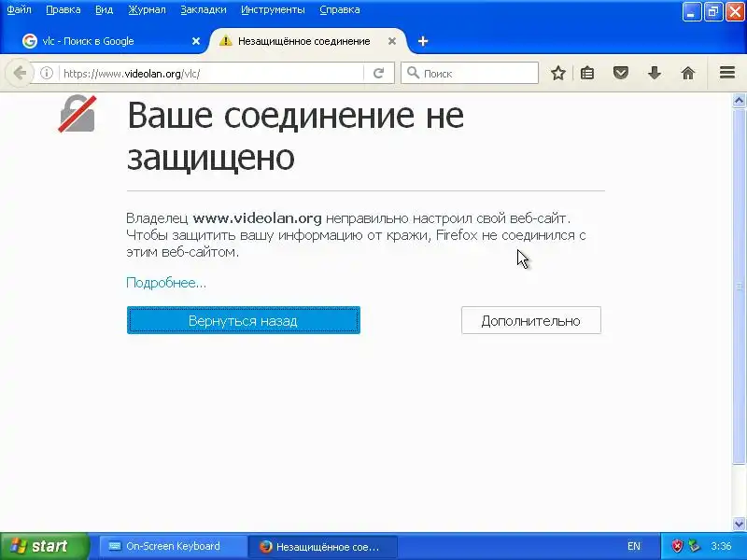
Task: Click the 3:36 system clock
Action: click(721, 546)
